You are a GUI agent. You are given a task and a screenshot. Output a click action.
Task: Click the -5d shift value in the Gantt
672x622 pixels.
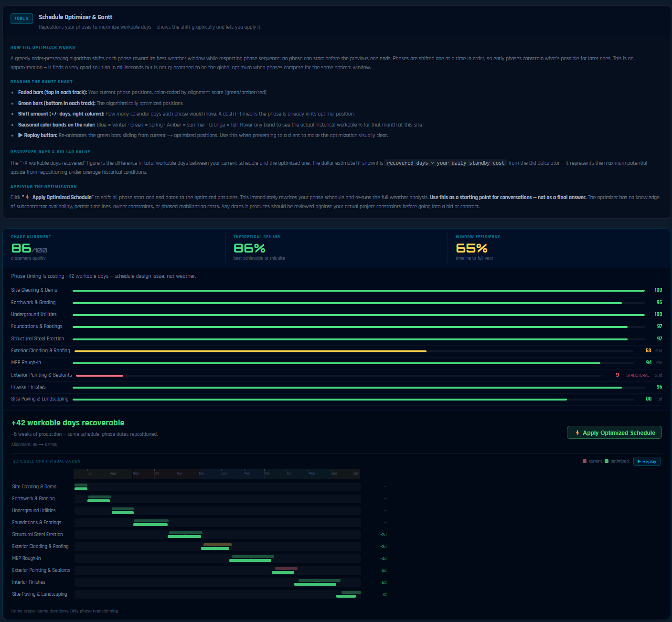pyautogui.click(x=384, y=570)
